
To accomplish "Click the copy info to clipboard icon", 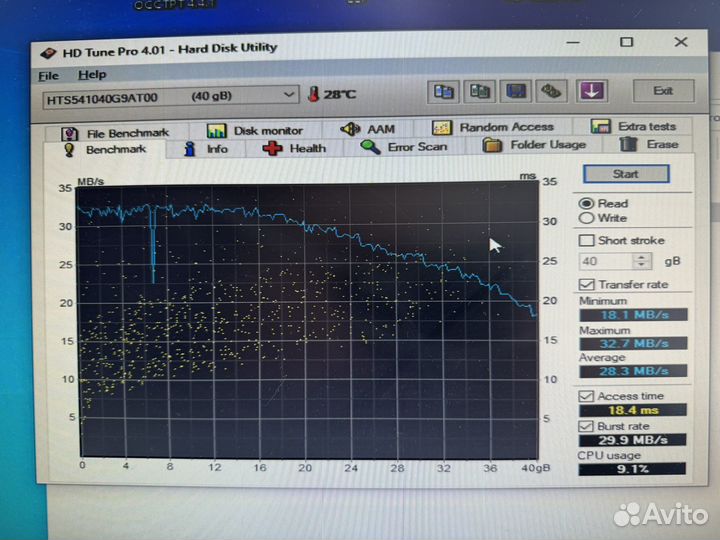I will tap(443, 91).
